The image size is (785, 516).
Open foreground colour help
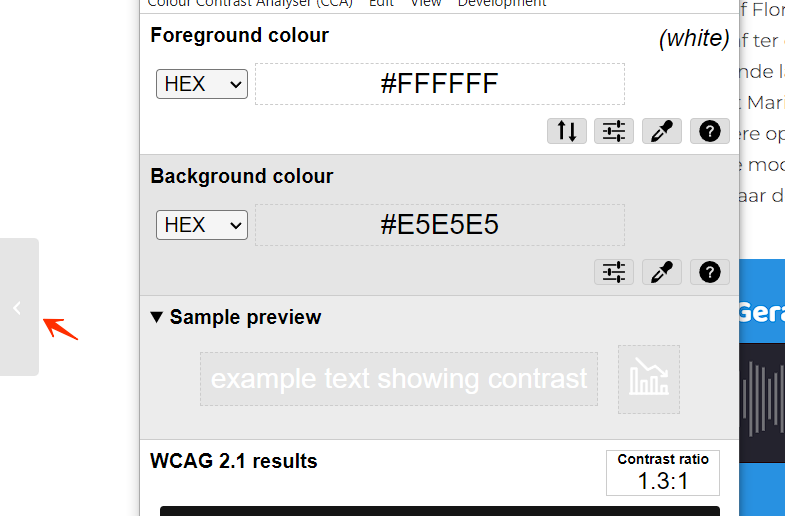709,131
